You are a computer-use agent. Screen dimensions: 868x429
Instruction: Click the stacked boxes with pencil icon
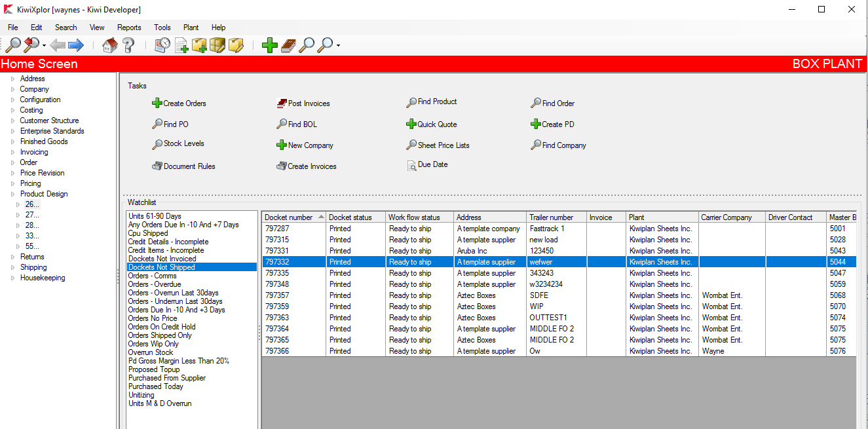coord(217,45)
